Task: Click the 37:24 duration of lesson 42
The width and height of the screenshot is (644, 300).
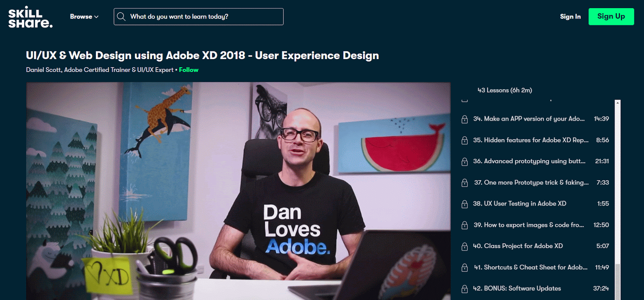Action: click(x=601, y=289)
